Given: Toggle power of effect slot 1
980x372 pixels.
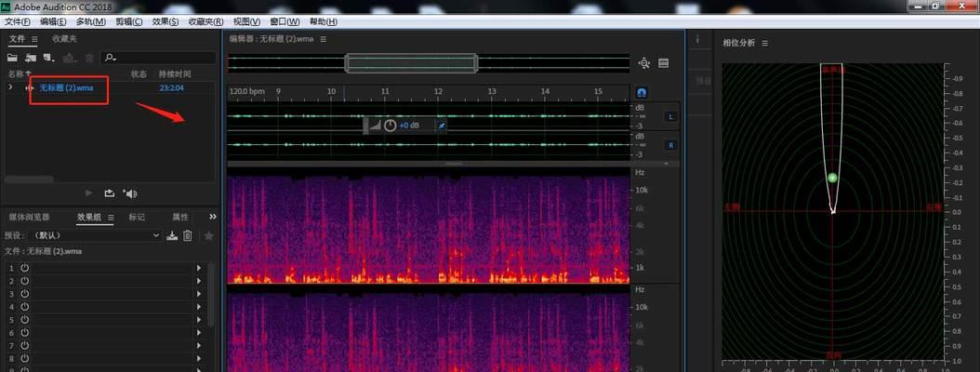Looking at the screenshot, I should click(25, 268).
